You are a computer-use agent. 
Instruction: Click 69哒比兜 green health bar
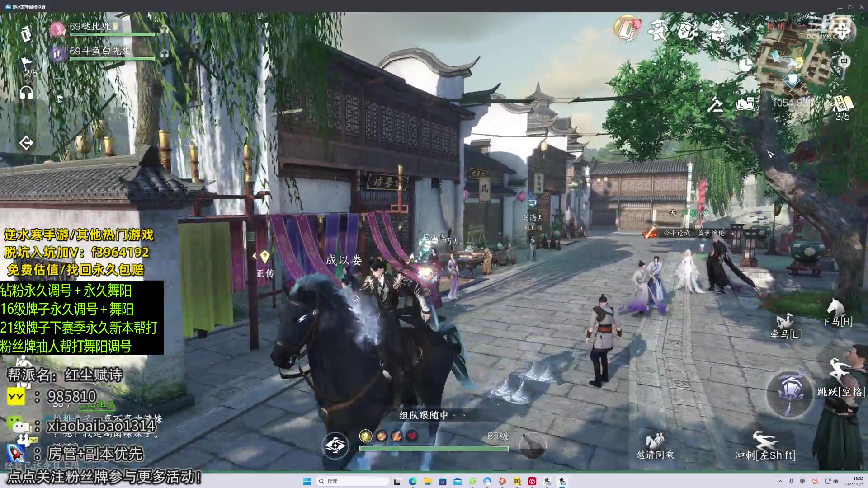point(112,34)
